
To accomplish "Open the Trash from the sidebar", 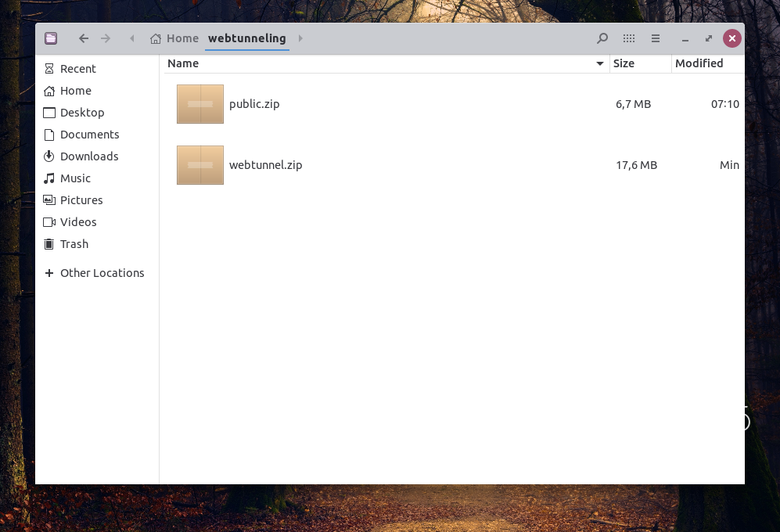I will [74, 243].
